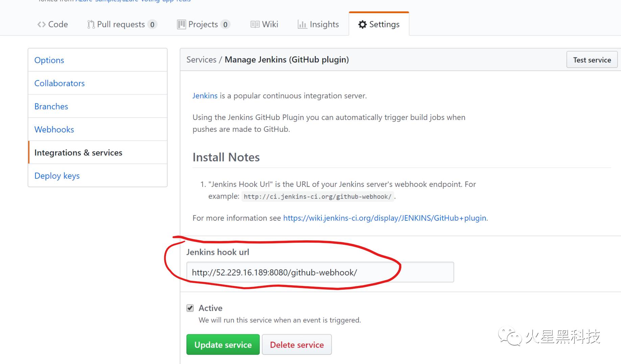
Task: Open the Insights tab
Action: click(318, 24)
